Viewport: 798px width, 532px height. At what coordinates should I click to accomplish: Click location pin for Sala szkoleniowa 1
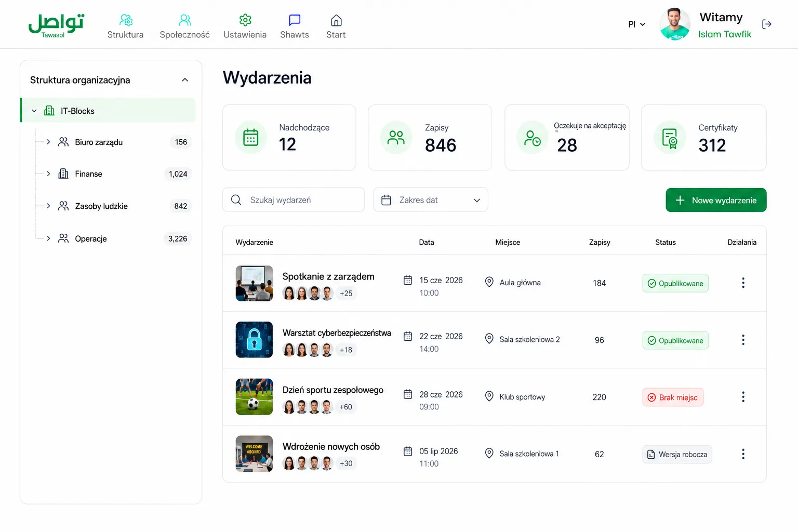pyautogui.click(x=489, y=453)
